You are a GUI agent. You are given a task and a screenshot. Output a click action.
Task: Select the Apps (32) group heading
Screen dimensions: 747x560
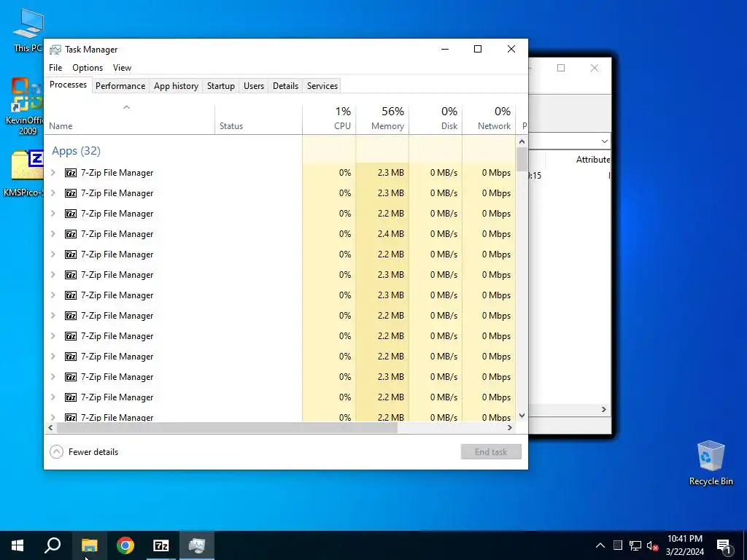(76, 151)
